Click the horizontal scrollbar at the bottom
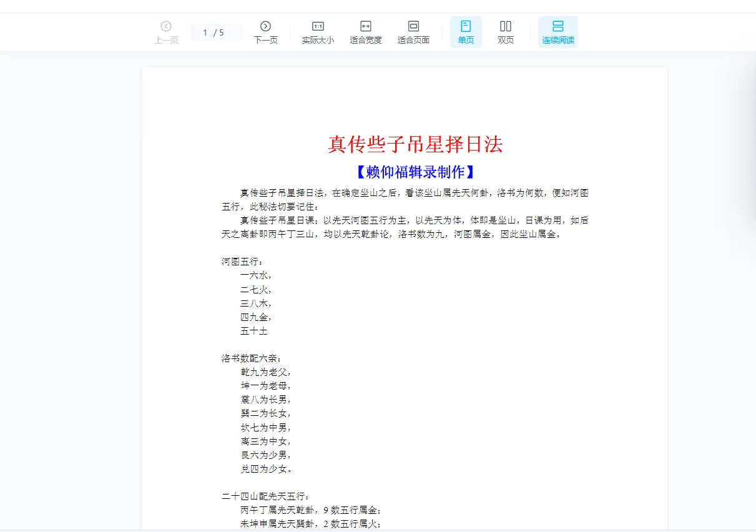756x532 pixels. [x=375, y=529]
